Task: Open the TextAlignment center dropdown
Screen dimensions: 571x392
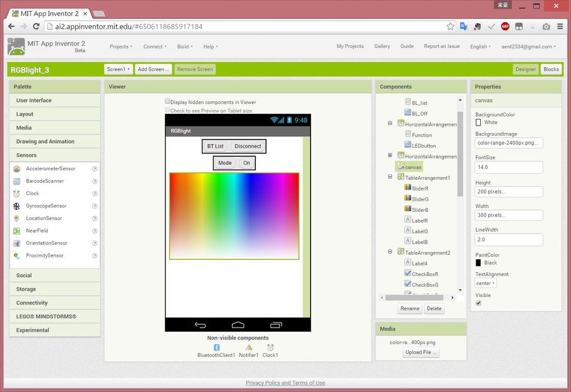Action: point(486,283)
